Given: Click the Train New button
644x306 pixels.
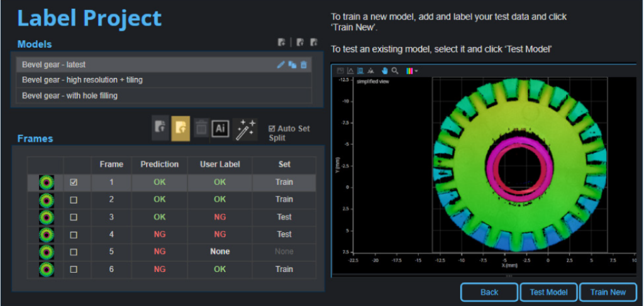Looking at the screenshot, I should point(608,292).
